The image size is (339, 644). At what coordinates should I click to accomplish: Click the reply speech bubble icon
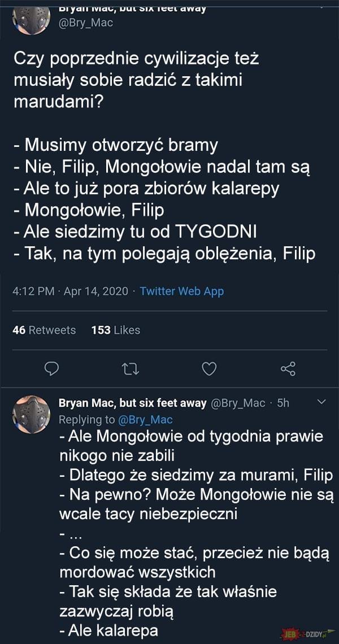(x=51, y=368)
